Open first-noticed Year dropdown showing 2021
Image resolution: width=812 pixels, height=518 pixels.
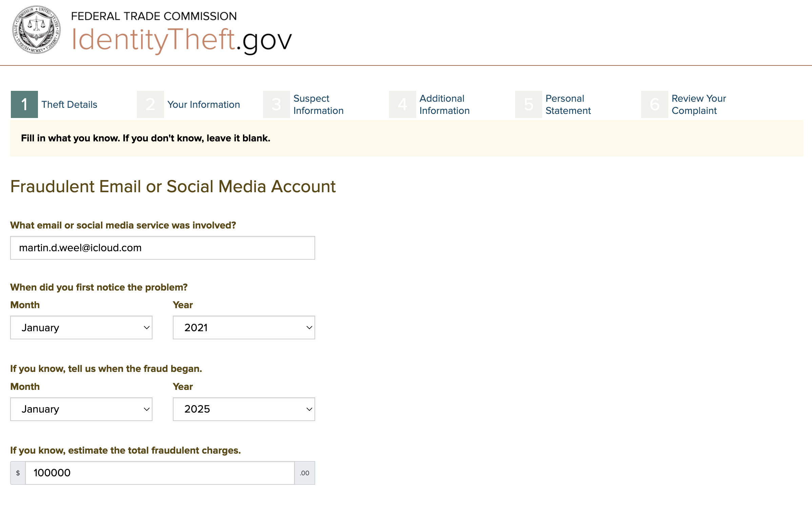click(244, 327)
